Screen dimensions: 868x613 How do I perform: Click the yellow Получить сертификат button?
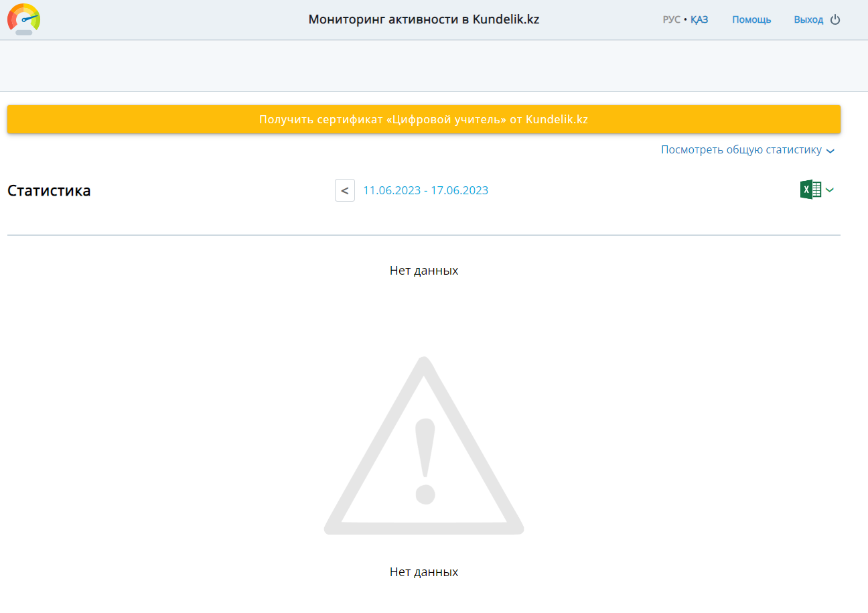click(x=424, y=119)
